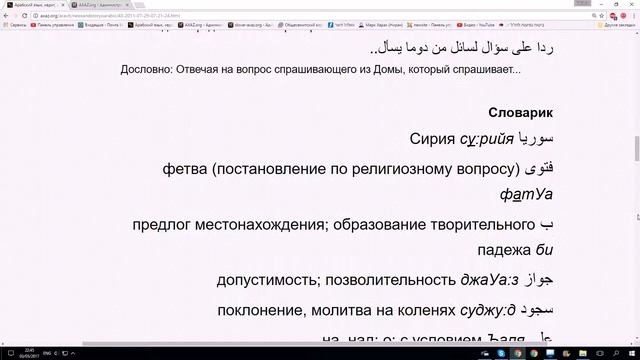
Task: Open the slovar-axaz.org bookmark
Action: click(250, 25)
